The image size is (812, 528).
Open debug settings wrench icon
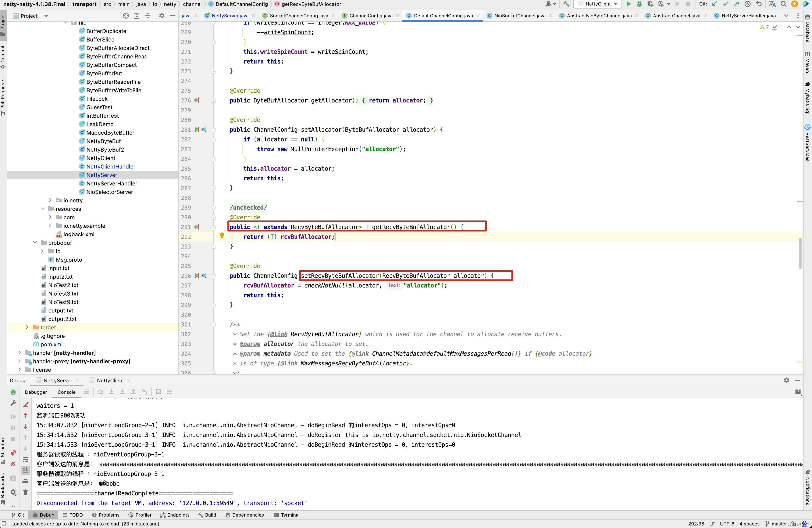click(x=13, y=403)
